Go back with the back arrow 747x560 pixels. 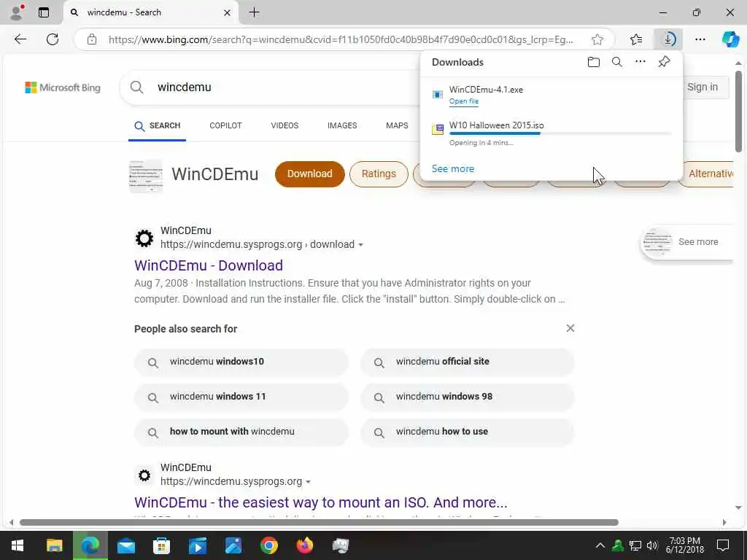click(x=20, y=39)
